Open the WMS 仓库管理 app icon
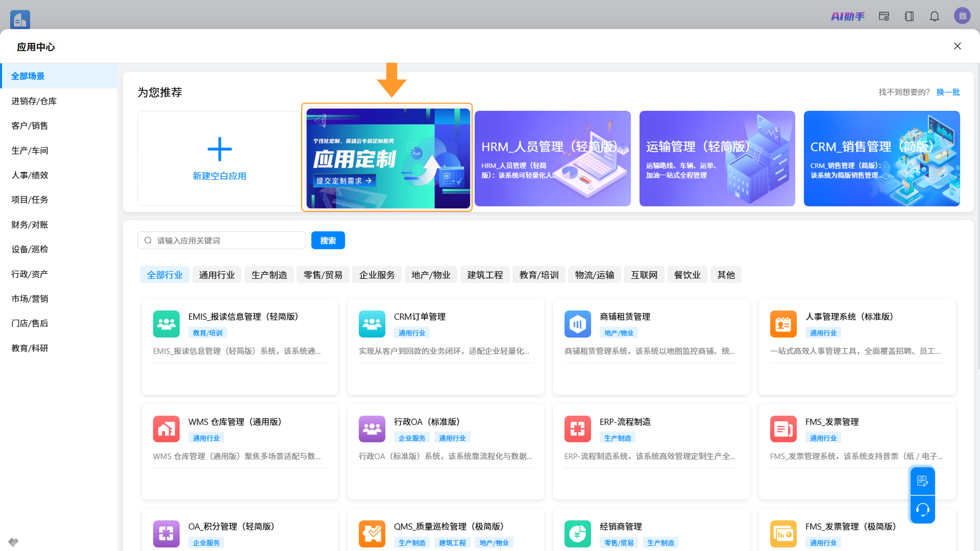 [x=166, y=429]
